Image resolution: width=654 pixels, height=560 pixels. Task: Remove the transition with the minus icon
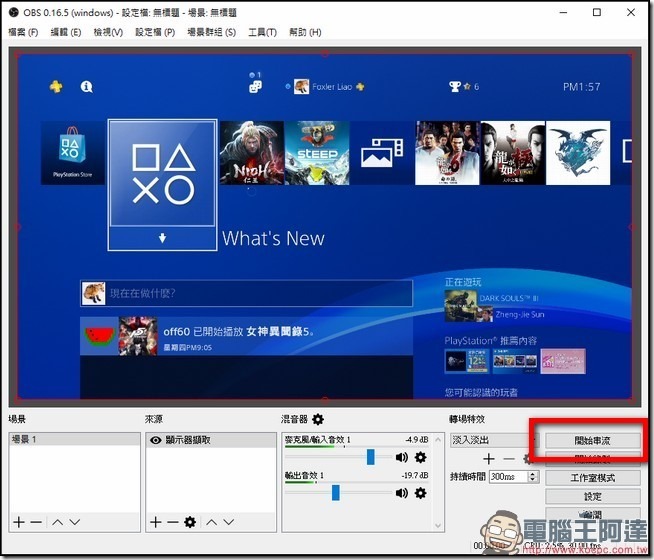pyautogui.click(x=509, y=459)
